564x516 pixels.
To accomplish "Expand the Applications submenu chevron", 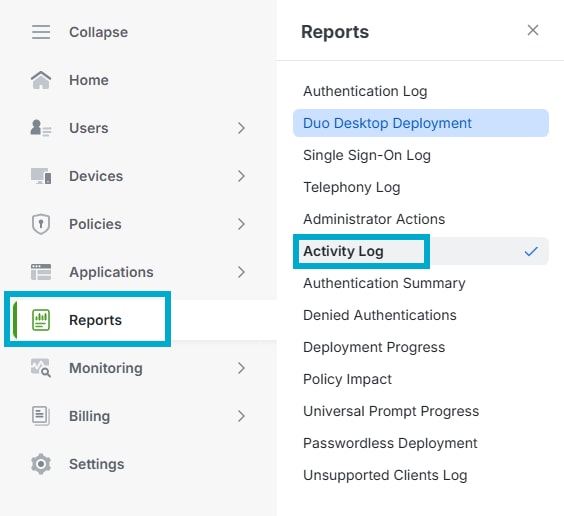I will pyautogui.click(x=241, y=272).
